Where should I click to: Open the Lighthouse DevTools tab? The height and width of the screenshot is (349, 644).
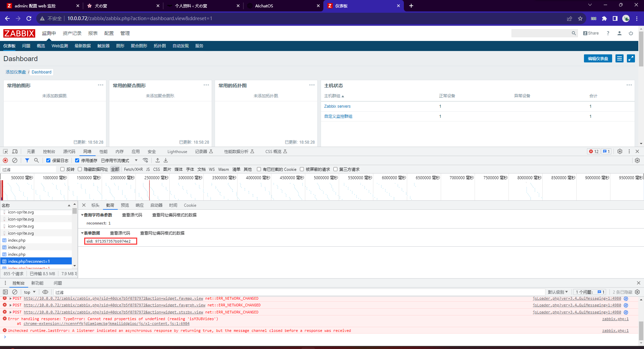(177, 152)
